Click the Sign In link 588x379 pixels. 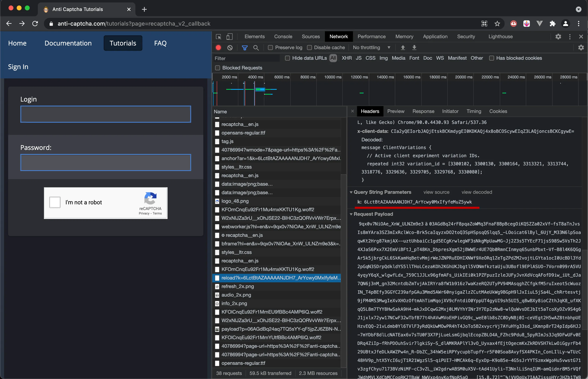(x=18, y=67)
